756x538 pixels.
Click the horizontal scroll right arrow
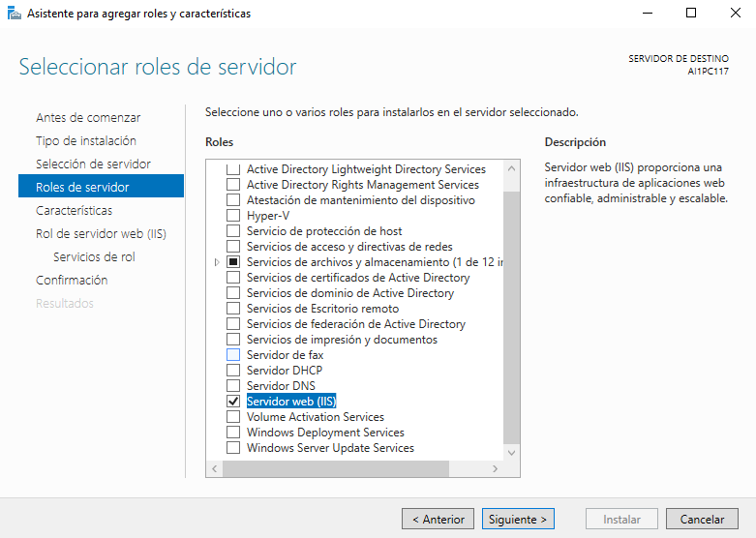495,468
